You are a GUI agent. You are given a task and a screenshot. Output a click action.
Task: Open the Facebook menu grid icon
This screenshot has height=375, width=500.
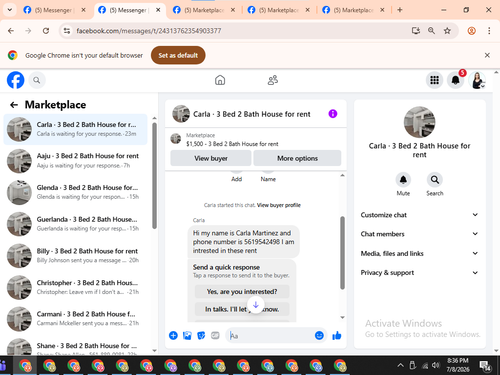[434, 80]
